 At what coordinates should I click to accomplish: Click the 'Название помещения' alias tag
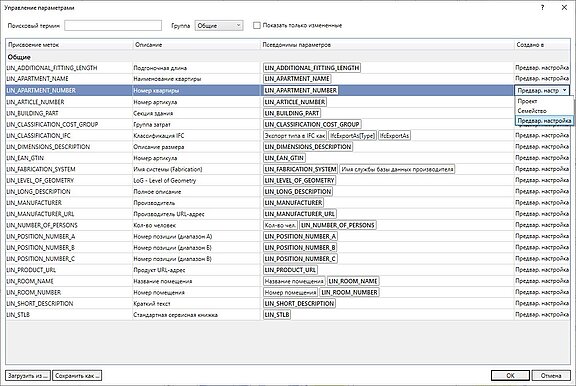coord(294,281)
